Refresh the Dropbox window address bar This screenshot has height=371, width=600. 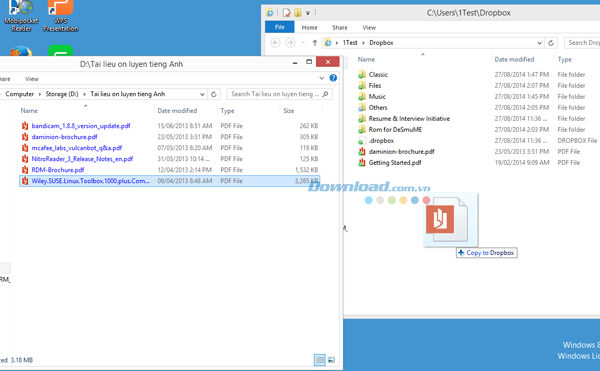pyautogui.click(x=551, y=43)
